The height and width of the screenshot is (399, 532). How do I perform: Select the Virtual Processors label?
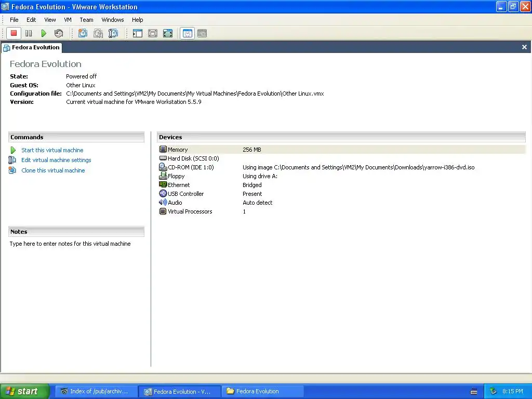pos(190,211)
